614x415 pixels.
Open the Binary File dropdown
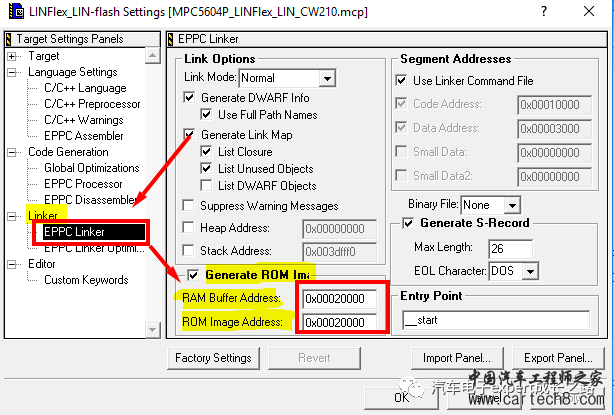(x=512, y=205)
